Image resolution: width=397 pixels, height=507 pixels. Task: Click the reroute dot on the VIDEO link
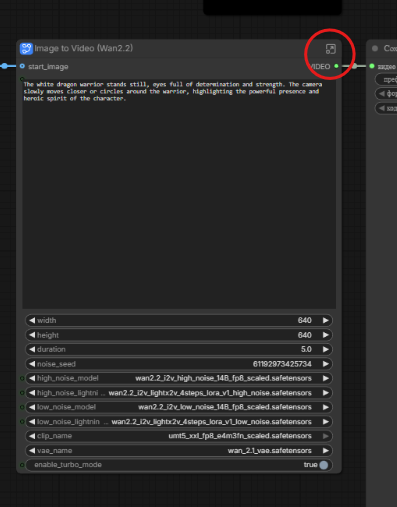pos(354,66)
